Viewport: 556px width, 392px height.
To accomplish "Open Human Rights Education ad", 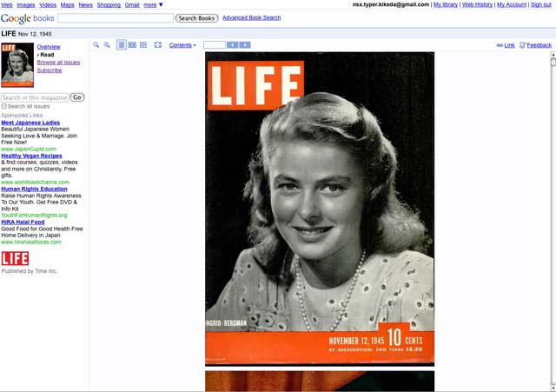I will (x=34, y=189).
